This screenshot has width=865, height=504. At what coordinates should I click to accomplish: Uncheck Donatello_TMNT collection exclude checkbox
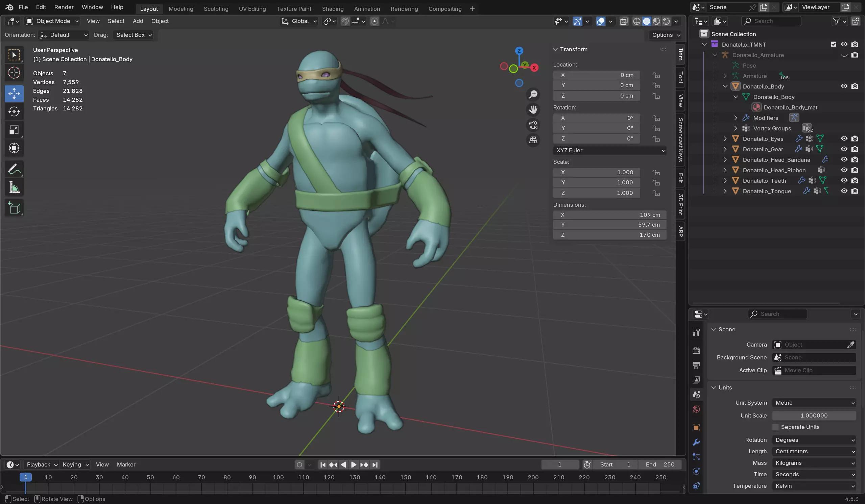coord(834,44)
